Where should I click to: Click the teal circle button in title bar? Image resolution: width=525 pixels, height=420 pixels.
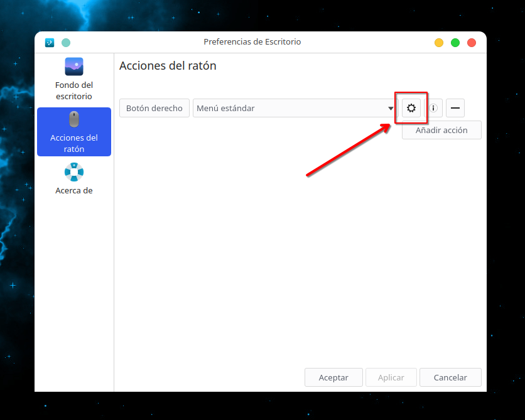[x=66, y=43]
